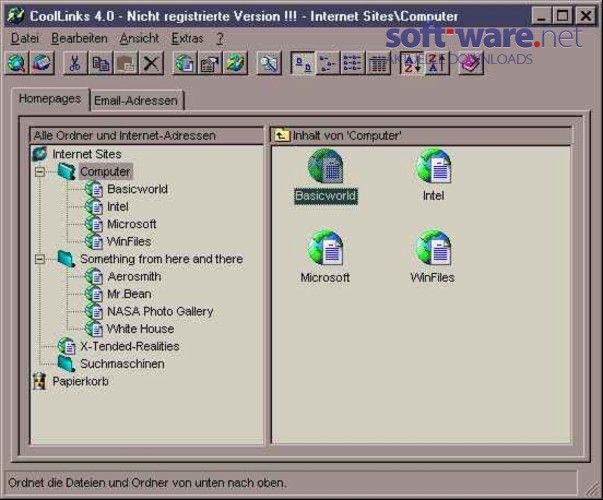Select the Suchmaschinen folder in the tree
The image size is (603, 500).
pyautogui.click(x=122, y=364)
